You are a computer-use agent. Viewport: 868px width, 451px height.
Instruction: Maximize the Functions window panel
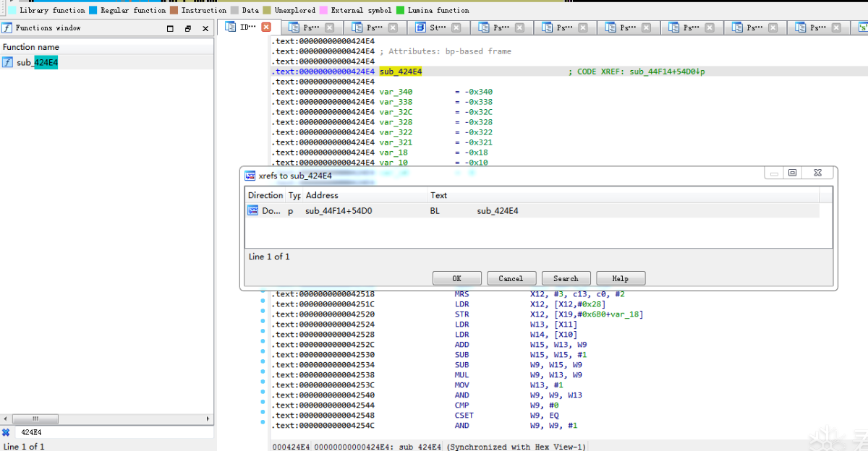[x=170, y=28]
